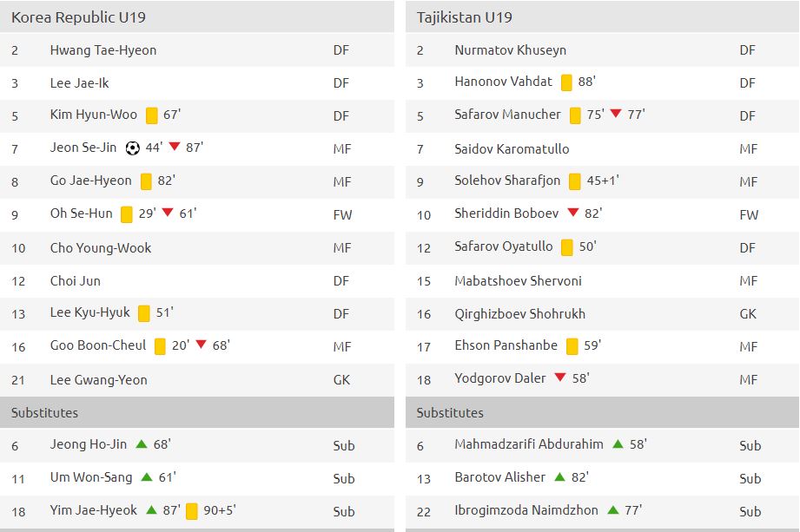Screen dimensions: 800x532
Task: Select the Korea Republic U19 team header
Action: [x=197, y=16]
